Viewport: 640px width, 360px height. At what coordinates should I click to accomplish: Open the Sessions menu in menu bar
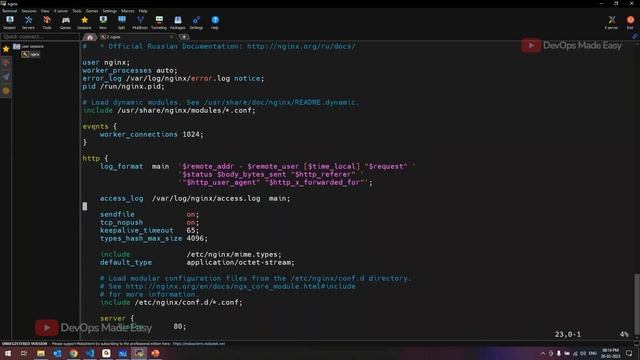[29, 11]
